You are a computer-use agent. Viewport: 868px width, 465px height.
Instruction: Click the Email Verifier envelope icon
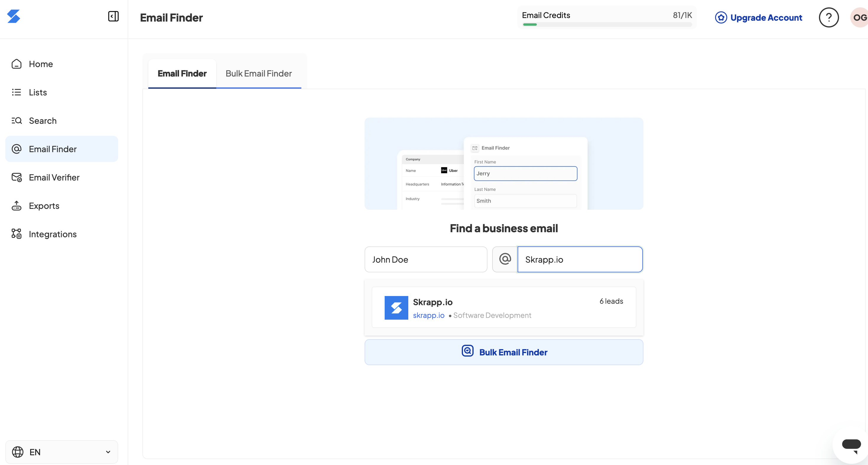pyautogui.click(x=17, y=177)
